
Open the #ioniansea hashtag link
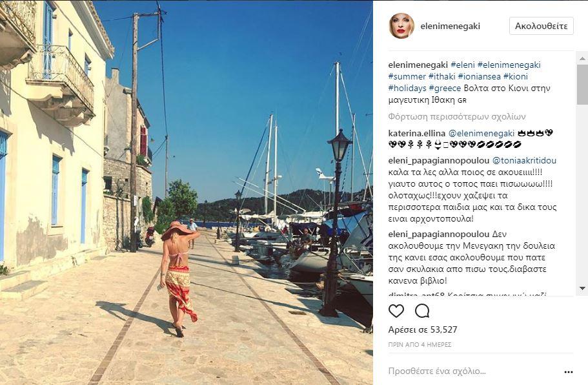click(480, 77)
